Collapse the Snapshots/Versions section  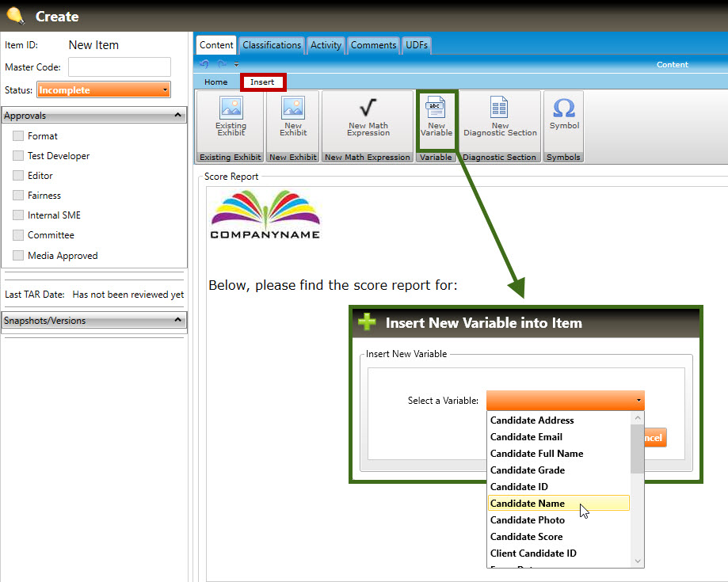point(178,321)
